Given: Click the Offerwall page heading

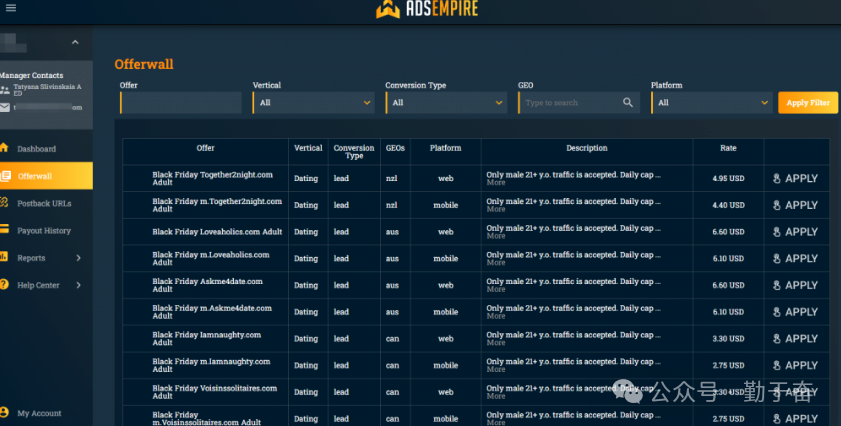Looking at the screenshot, I should pyautogui.click(x=144, y=64).
